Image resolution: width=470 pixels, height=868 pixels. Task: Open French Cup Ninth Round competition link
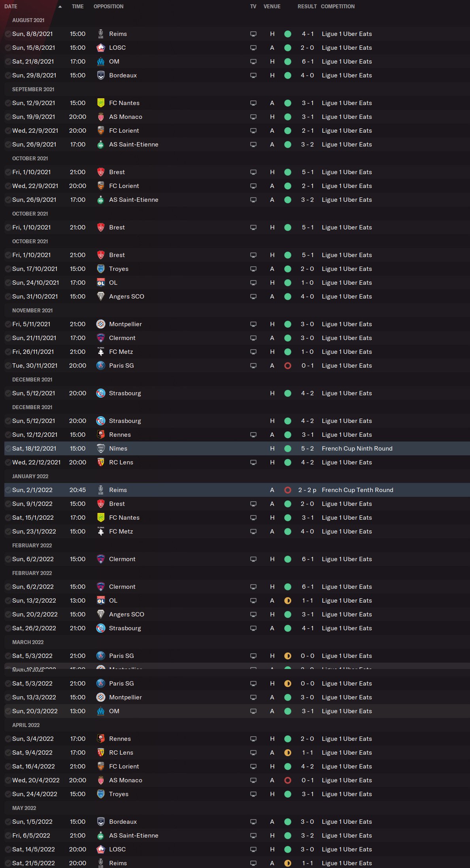(357, 449)
